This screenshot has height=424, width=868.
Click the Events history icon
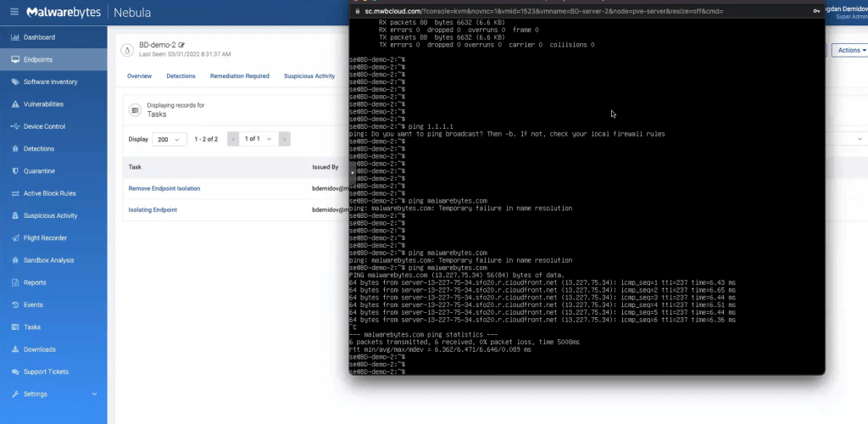point(15,305)
